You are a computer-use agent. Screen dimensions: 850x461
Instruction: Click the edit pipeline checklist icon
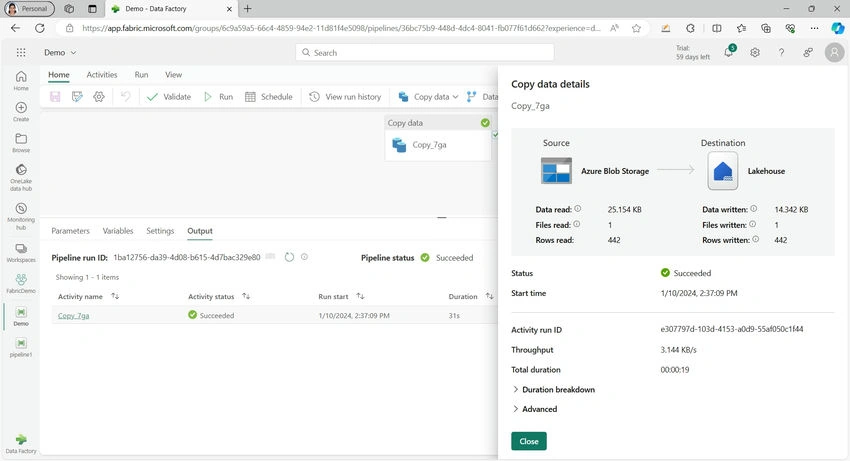click(x=77, y=97)
